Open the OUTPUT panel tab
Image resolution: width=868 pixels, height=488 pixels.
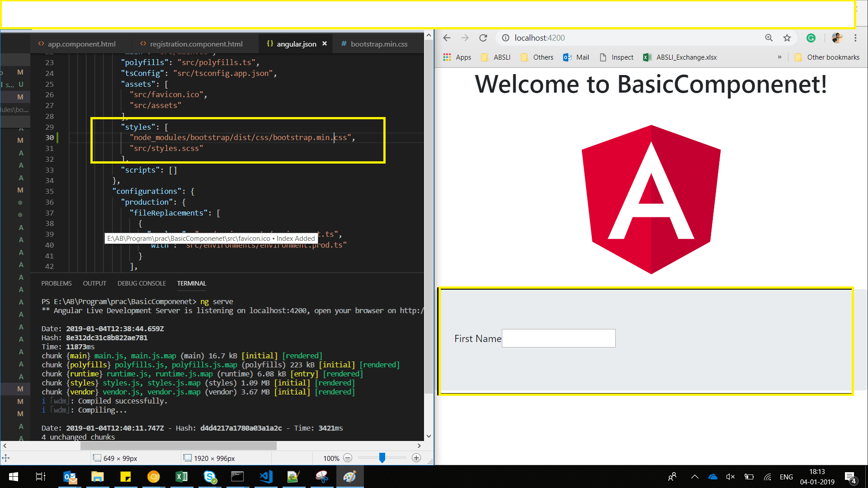(94, 283)
